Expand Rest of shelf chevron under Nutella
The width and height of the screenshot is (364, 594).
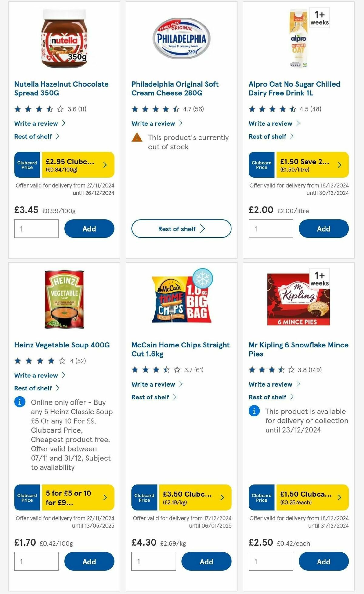click(56, 136)
